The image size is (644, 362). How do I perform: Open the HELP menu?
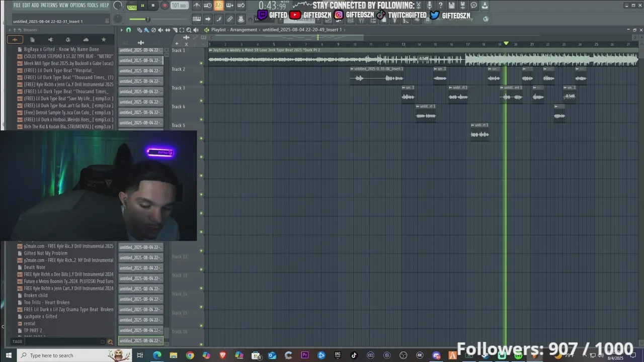104,5
